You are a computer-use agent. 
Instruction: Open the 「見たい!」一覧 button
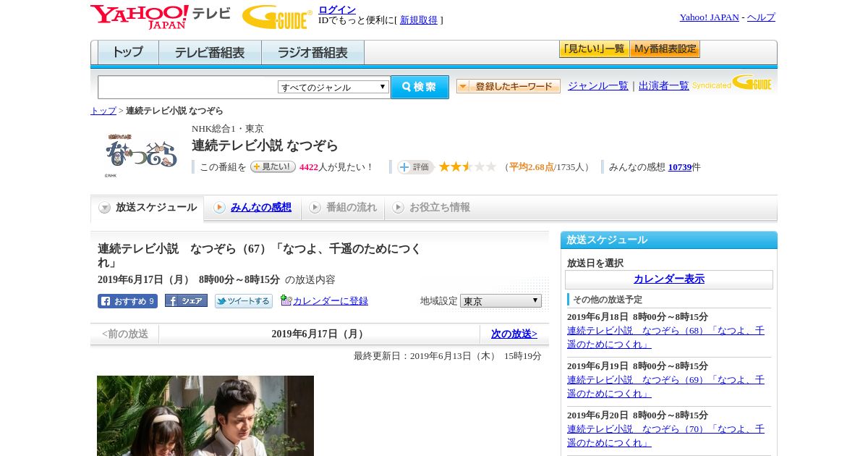click(x=594, y=49)
